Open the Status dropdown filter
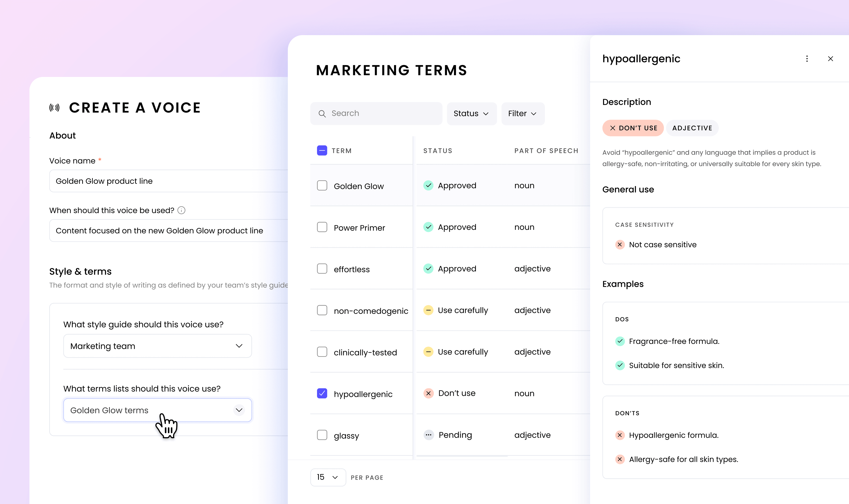849x504 pixels. (472, 113)
